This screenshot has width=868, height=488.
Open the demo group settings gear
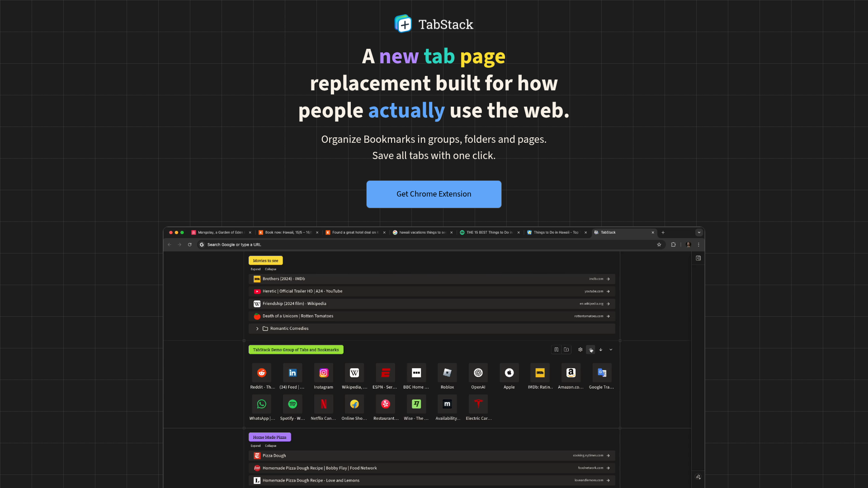[x=580, y=350]
